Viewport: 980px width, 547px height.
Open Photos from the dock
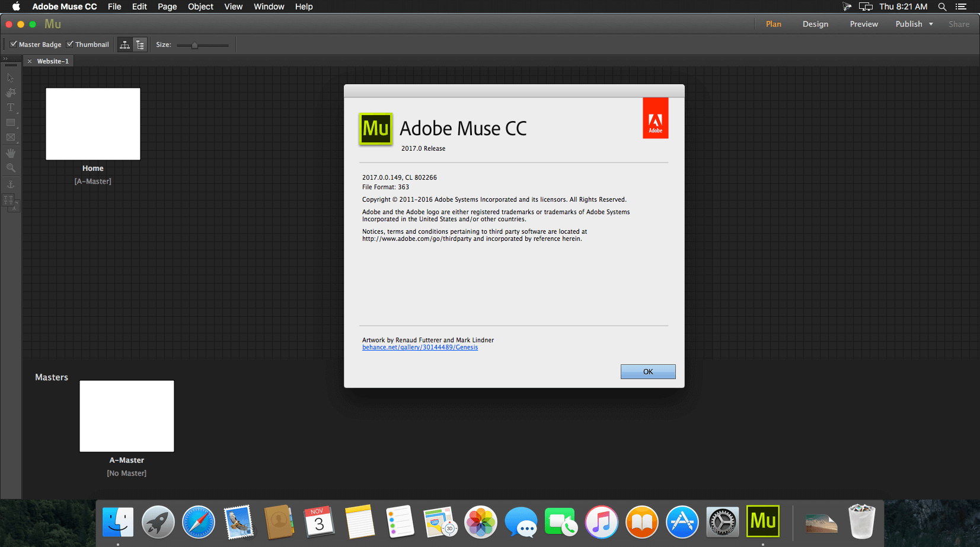click(481, 522)
